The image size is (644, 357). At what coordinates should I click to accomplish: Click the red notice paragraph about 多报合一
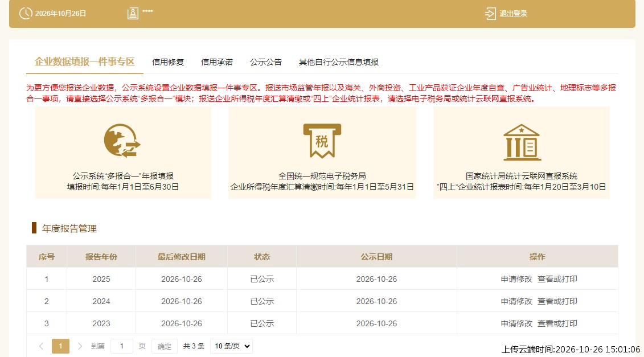322,93
